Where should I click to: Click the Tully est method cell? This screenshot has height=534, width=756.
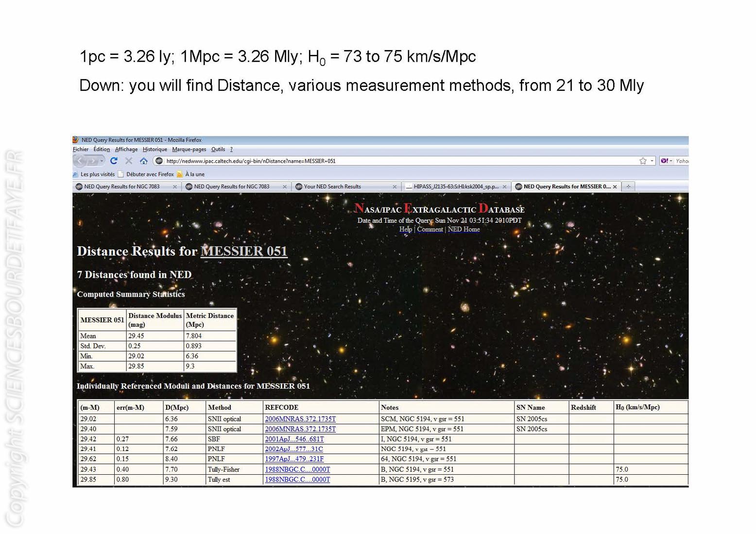[234, 480]
